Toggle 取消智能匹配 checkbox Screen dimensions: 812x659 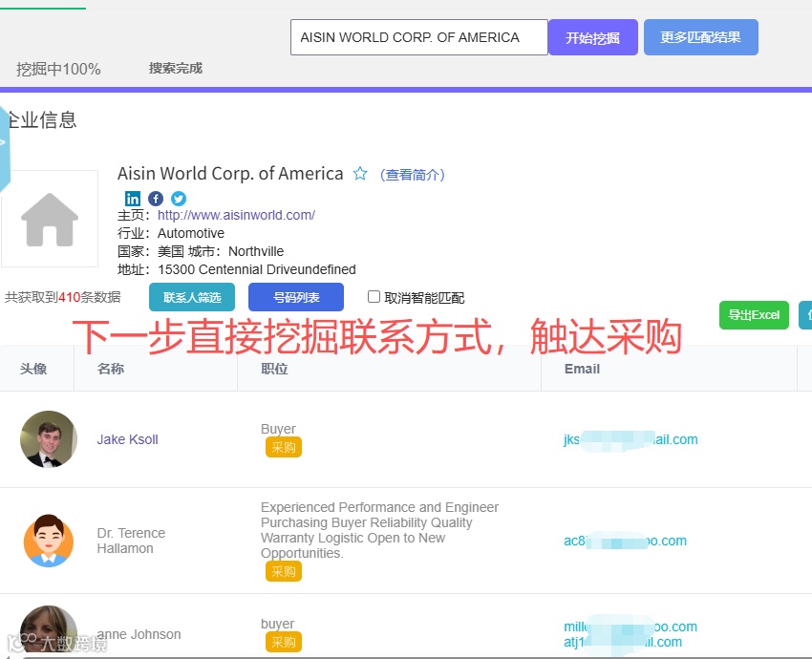pos(374,297)
